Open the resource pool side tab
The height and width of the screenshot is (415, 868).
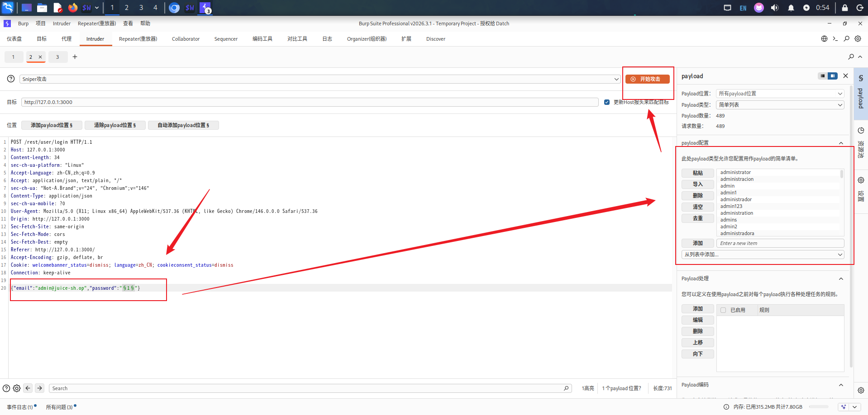[x=861, y=144]
